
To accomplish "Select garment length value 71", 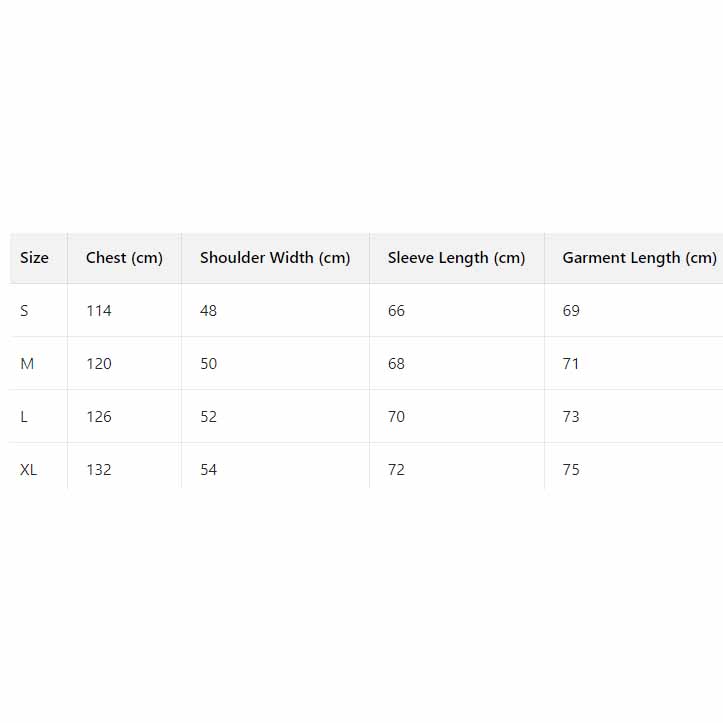I will [571, 364].
